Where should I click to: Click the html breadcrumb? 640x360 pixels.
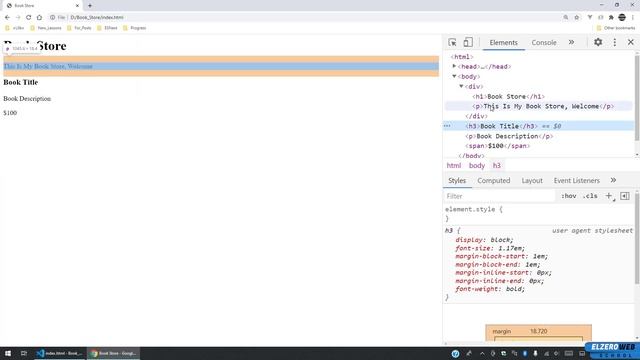(x=453, y=165)
